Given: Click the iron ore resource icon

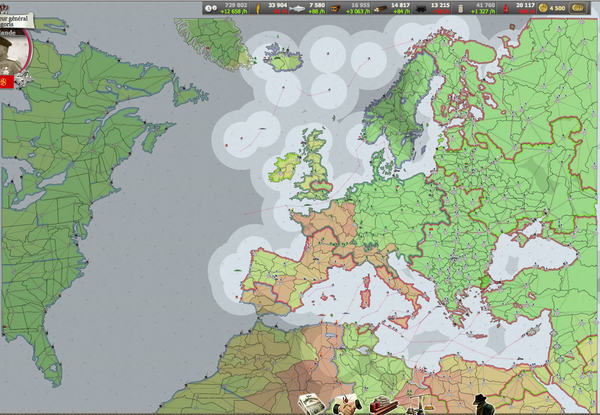Looking at the screenshot, I should (x=336, y=8).
